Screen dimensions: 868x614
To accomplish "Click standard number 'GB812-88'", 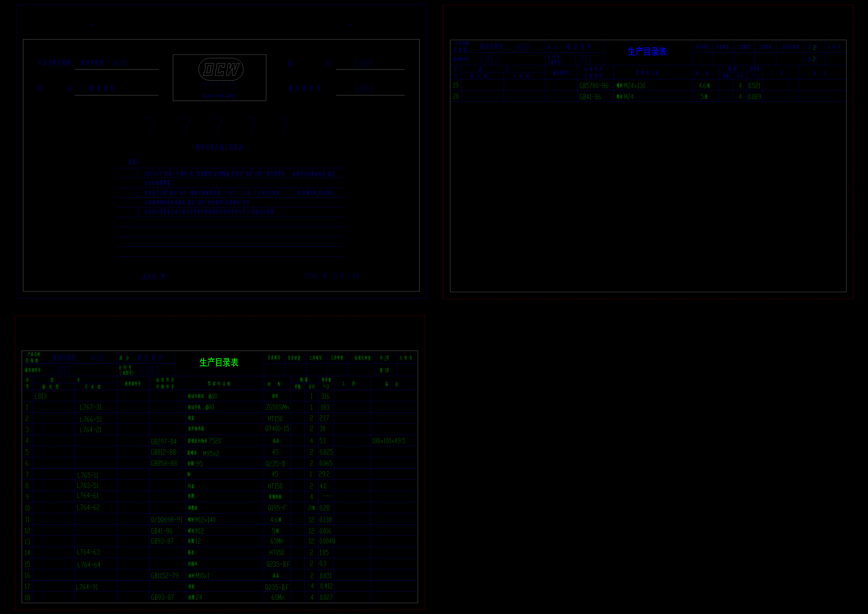I will point(163,452).
